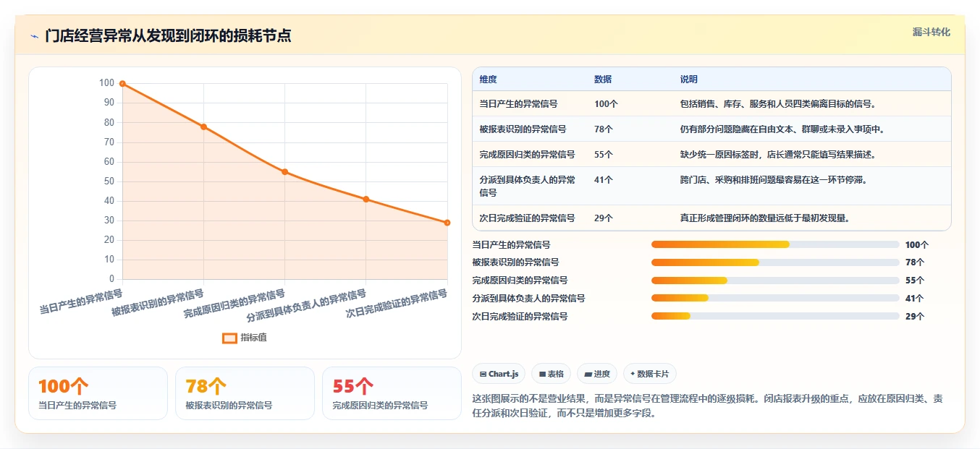The image size is (980, 449).
Task: Click the 100个 value beside the progress bar
Action: (x=917, y=245)
